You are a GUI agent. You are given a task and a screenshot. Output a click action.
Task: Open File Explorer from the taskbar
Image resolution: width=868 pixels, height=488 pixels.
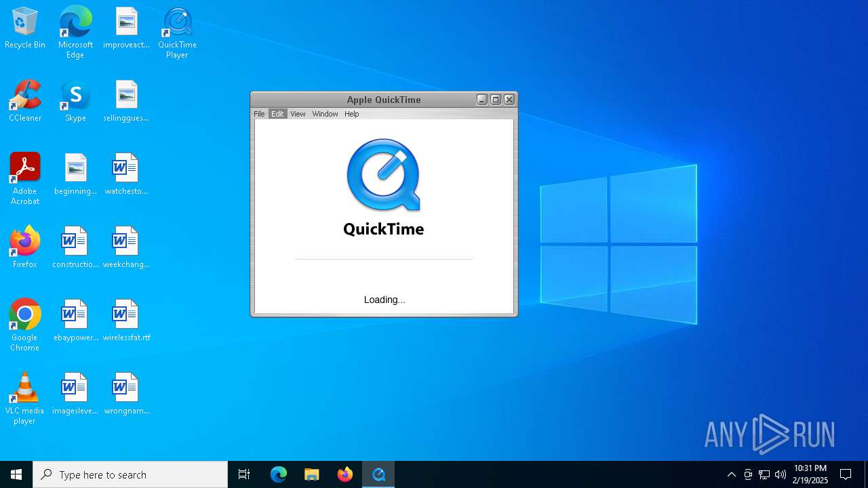[x=311, y=474]
